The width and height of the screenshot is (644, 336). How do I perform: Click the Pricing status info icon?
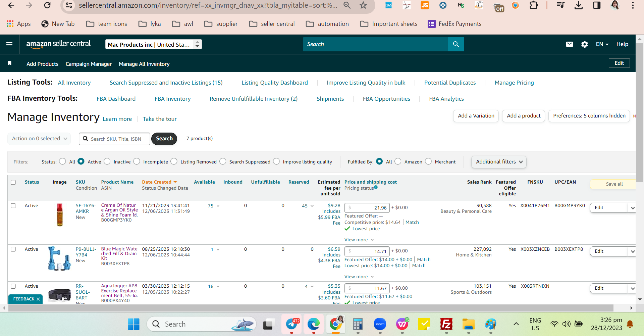coord(376,187)
